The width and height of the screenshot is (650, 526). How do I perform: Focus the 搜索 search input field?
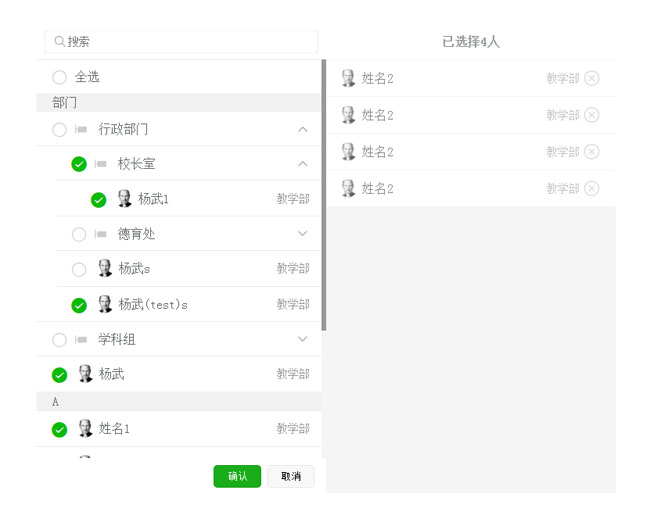(x=190, y=42)
